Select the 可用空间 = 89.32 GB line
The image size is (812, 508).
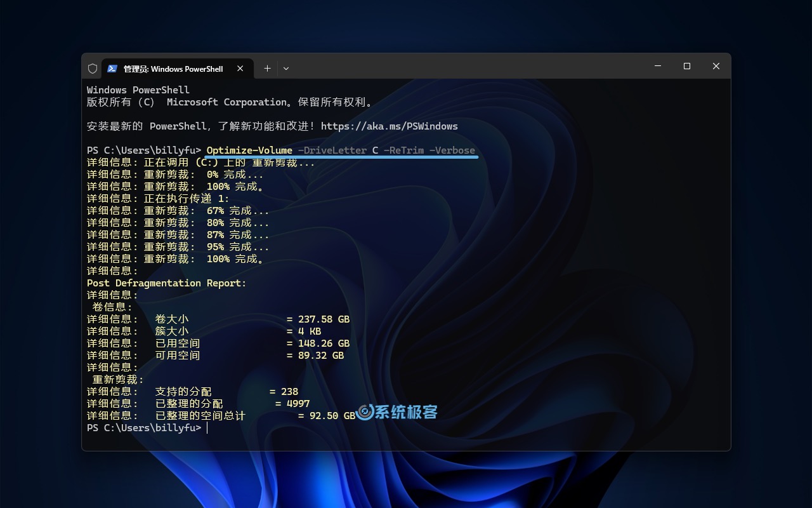[216, 355]
